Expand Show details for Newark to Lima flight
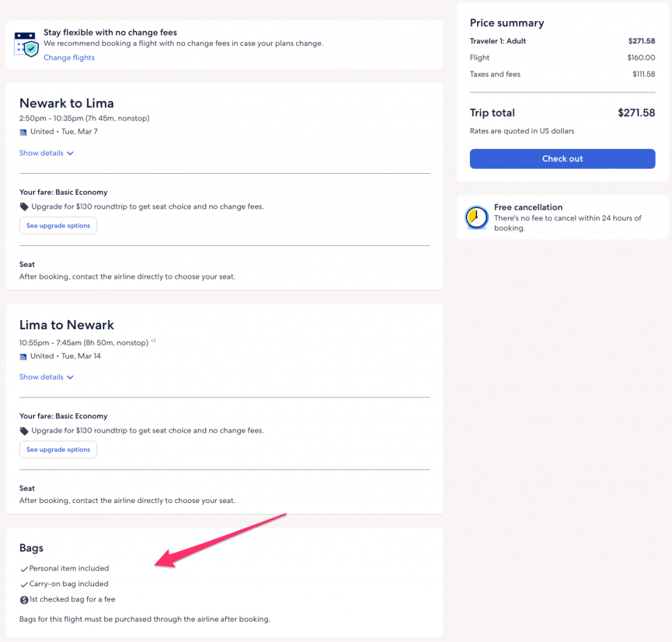 (46, 153)
